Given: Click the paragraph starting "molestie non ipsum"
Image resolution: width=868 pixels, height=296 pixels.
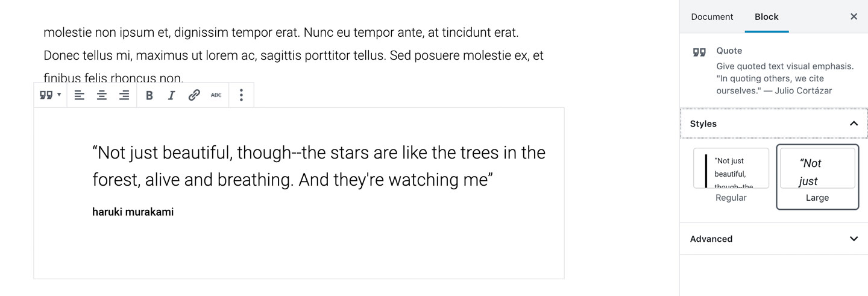Looking at the screenshot, I should pyautogui.click(x=294, y=55).
